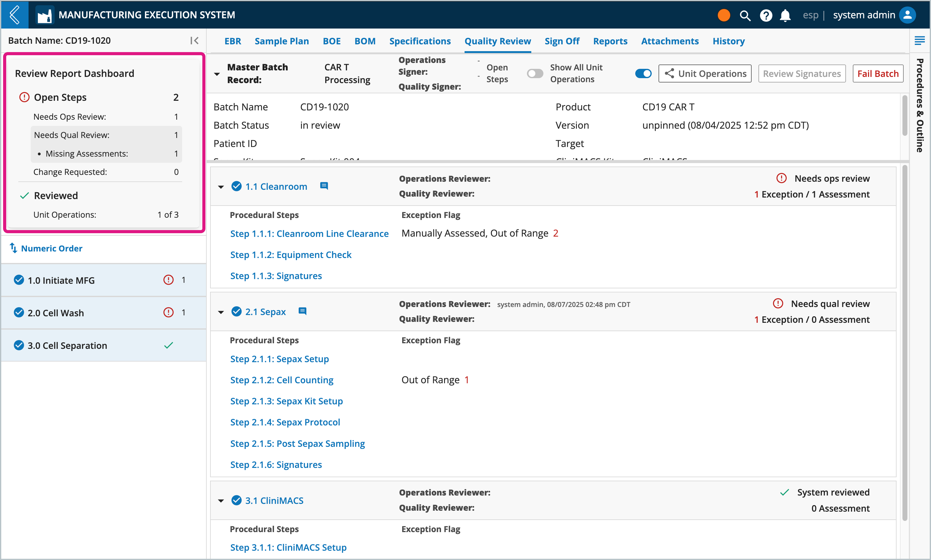
Task: Collapse the 2.1 Sepax section
Action: 221,312
